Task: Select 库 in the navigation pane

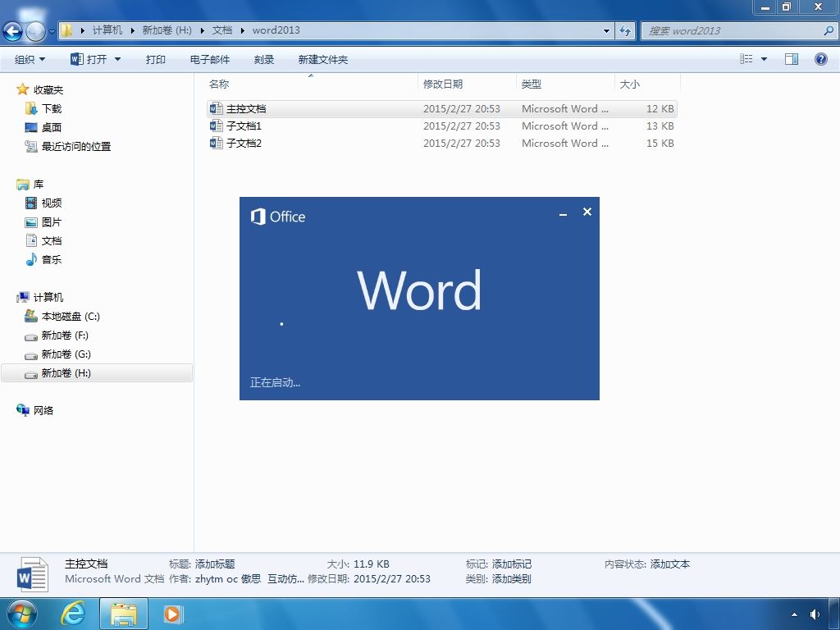Action: click(39, 185)
